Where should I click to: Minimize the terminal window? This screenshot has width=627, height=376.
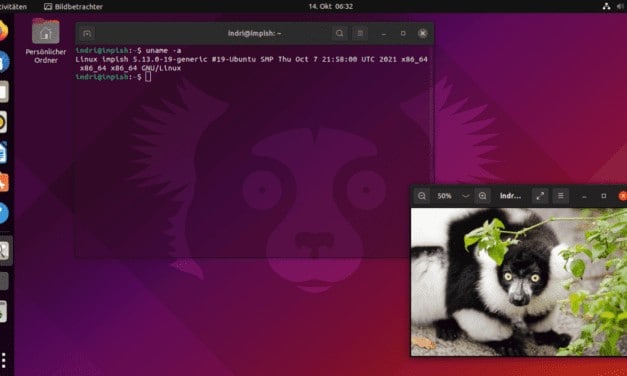point(384,34)
